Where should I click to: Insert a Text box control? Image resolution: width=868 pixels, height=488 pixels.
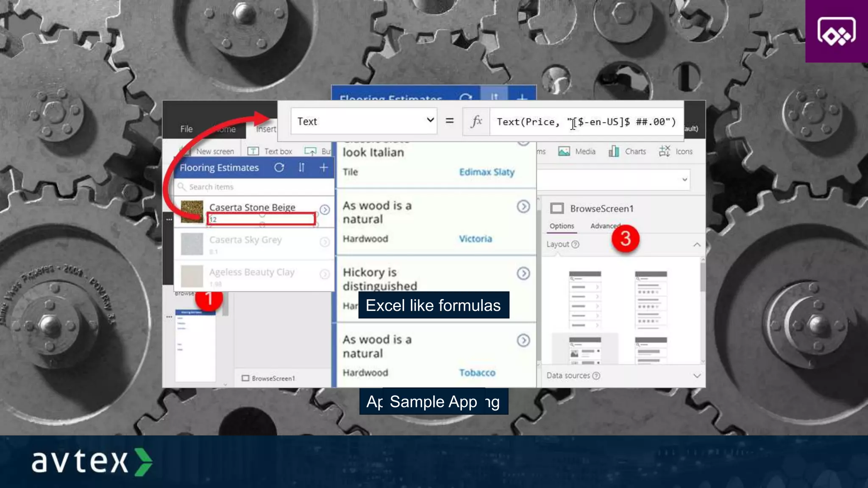(270, 151)
